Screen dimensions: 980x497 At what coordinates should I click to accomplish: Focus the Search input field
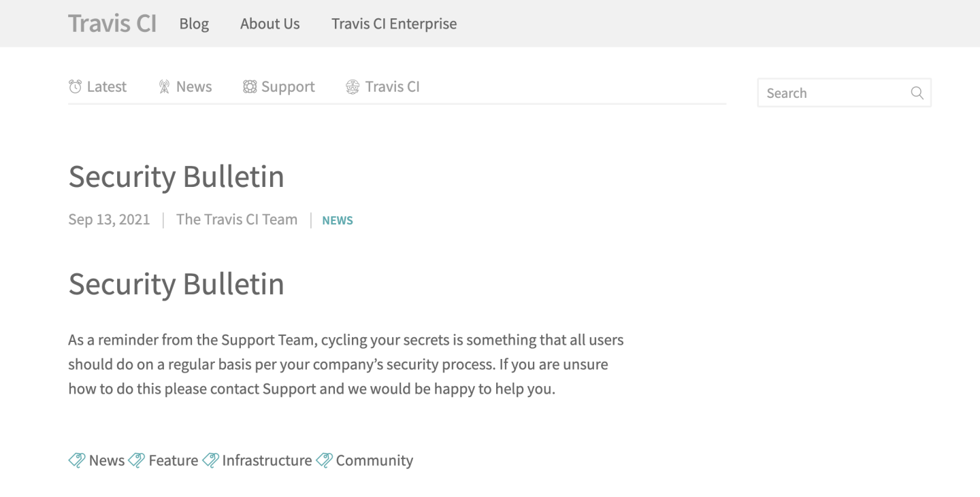836,93
